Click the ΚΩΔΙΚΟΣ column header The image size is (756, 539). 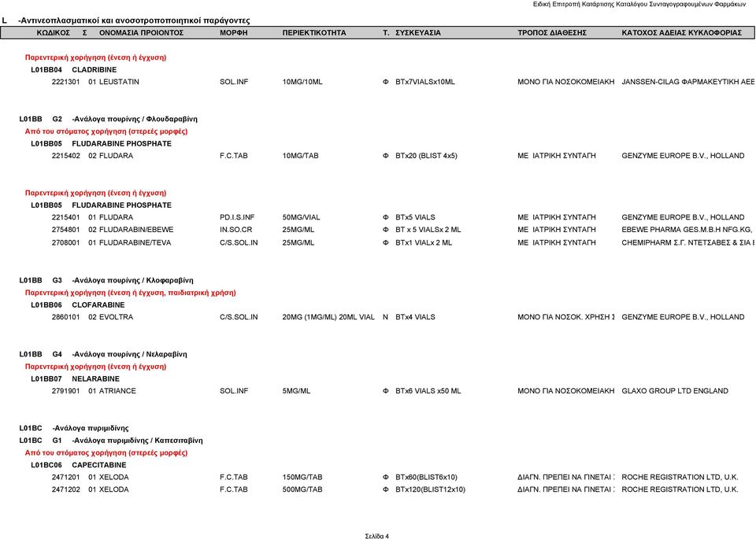(x=54, y=33)
